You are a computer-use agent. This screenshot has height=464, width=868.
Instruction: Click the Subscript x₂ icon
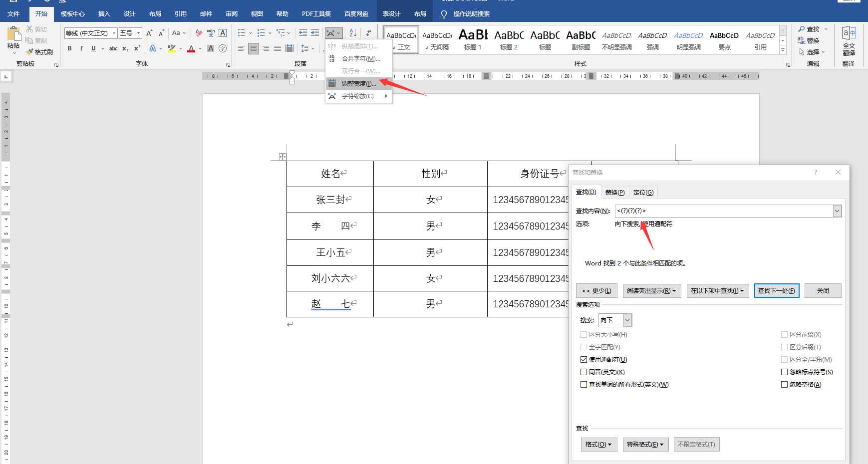[125, 48]
